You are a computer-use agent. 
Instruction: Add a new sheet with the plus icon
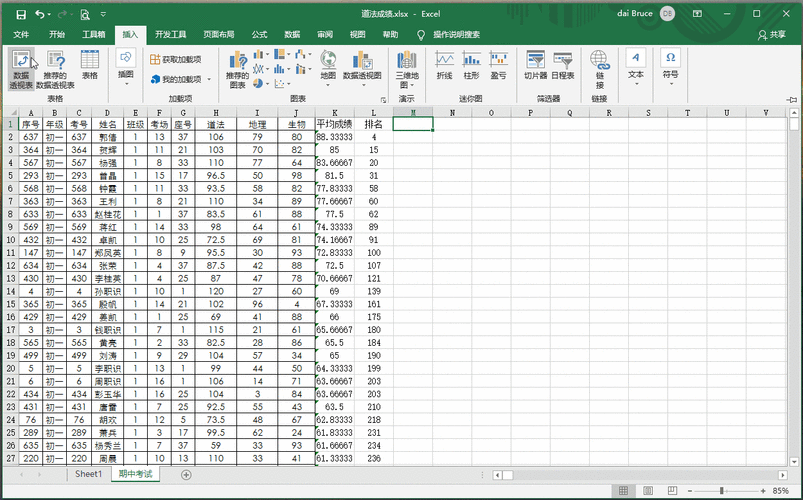[186, 475]
